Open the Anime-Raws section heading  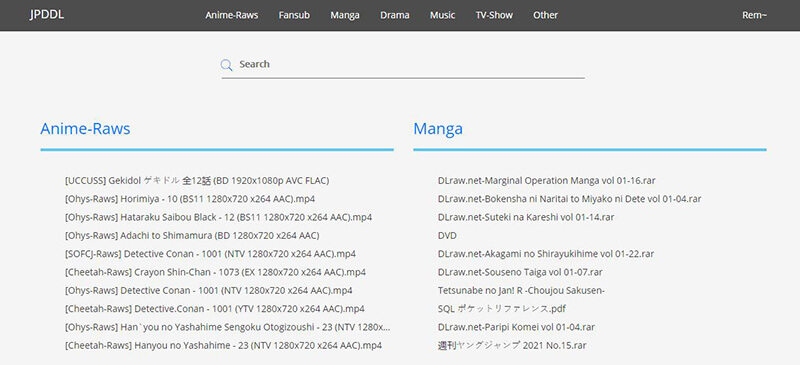click(85, 129)
